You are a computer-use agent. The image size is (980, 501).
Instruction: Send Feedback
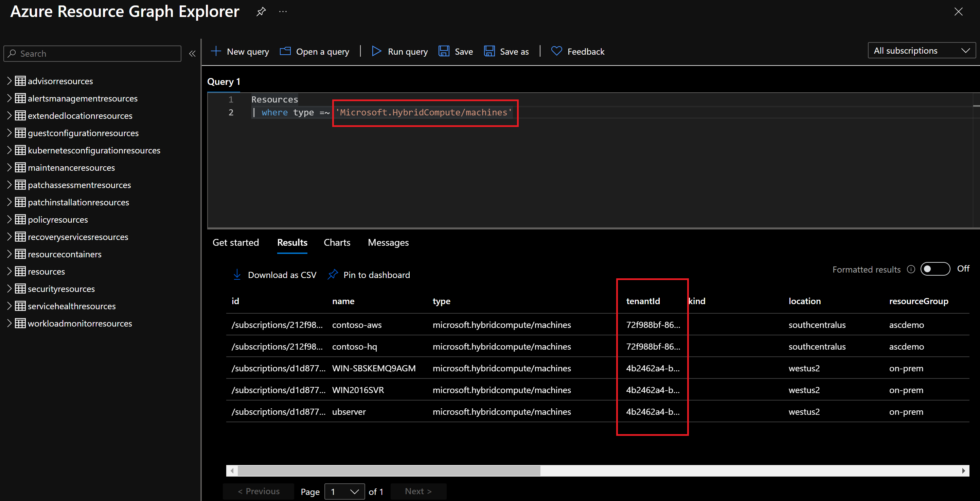tap(577, 51)
